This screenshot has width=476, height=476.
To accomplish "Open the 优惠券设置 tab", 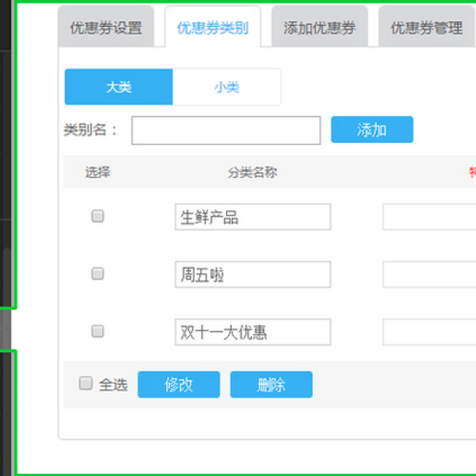I will (106, 28).
